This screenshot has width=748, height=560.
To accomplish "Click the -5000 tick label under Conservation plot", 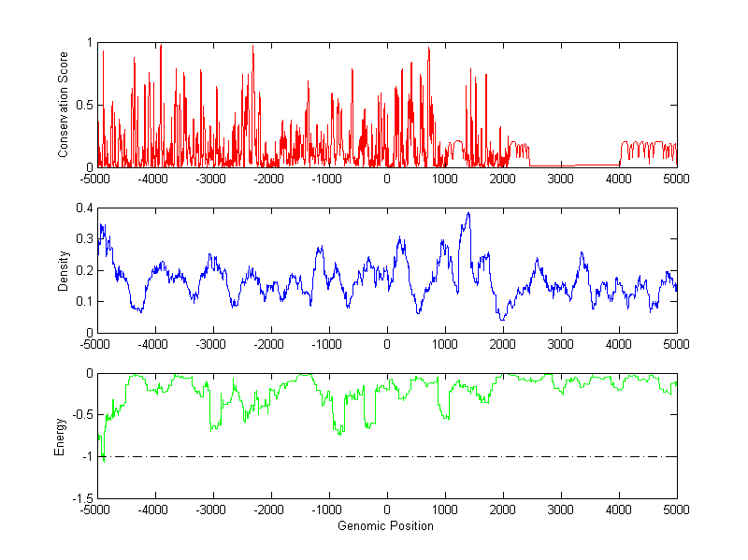I will (97, 179).
